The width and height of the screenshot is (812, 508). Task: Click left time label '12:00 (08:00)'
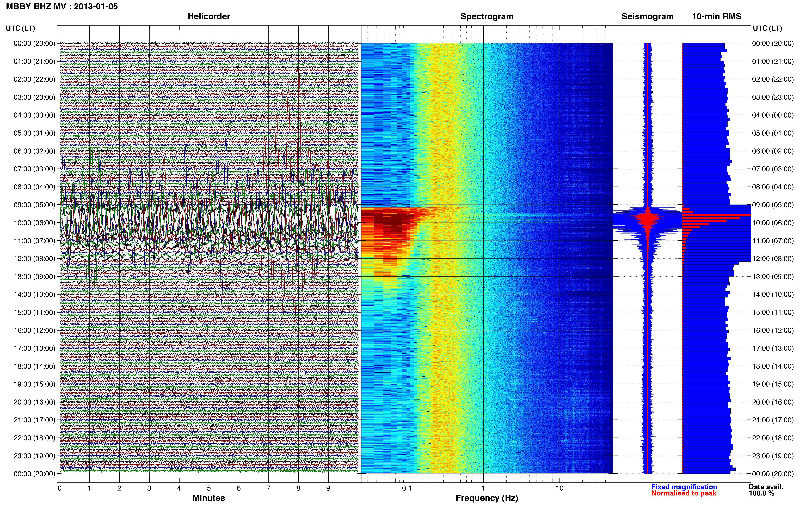point(34,258)
